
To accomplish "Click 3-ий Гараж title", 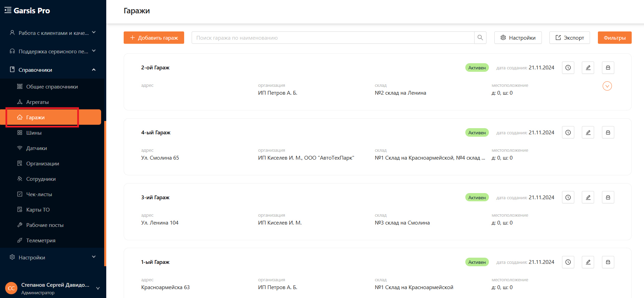I will pyautogui.click(x=155, y=198).
